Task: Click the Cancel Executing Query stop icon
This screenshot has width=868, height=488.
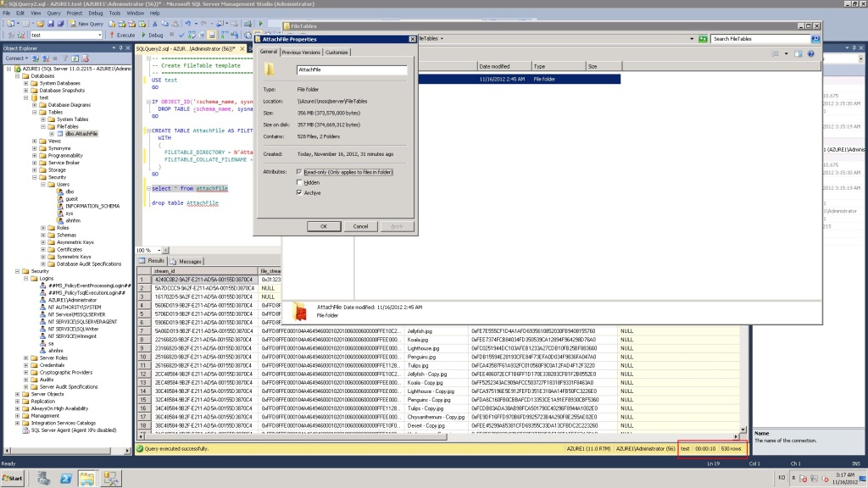Action: click(171, 35)
